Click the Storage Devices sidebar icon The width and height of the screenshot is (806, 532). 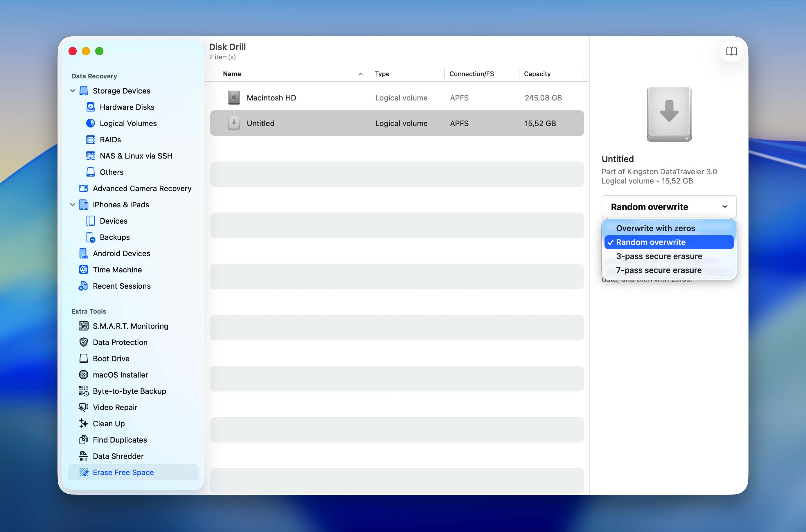pos(83,91)
